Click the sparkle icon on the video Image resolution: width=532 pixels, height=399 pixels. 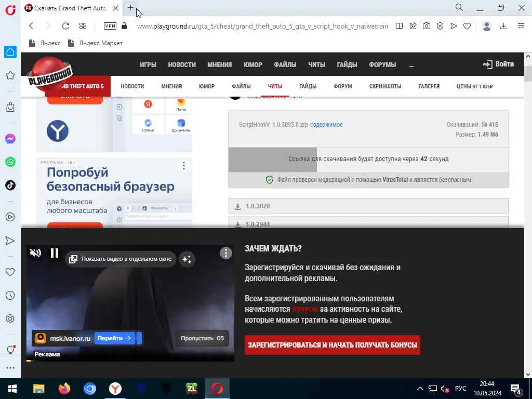(187, 259)
